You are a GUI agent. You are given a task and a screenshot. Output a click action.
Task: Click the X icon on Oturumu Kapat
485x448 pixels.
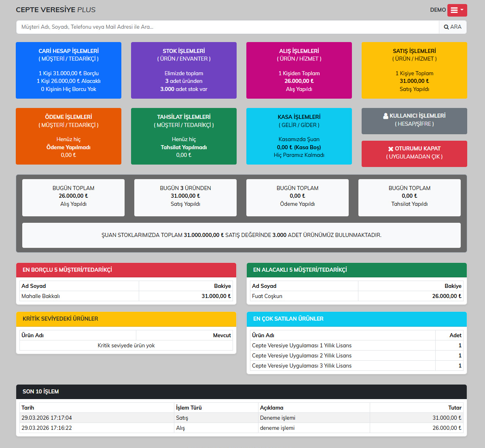(390, 149)
